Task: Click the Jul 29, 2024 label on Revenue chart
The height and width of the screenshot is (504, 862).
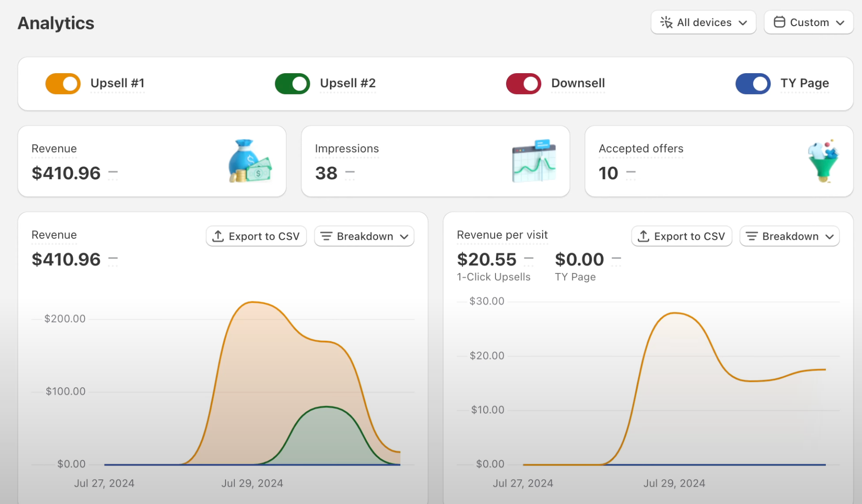Action: click(252, 483)
